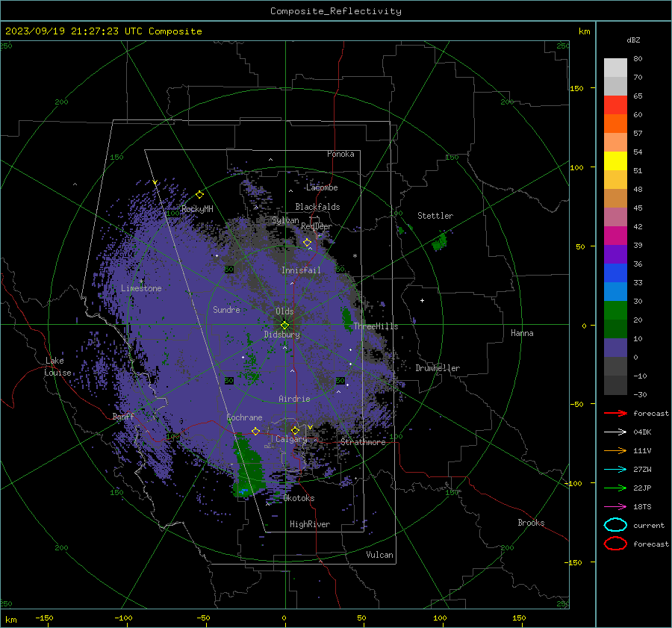Pick the red 65-60 dBZ swatch
Viewport: 672px width, 628px height.
(615, 105)
